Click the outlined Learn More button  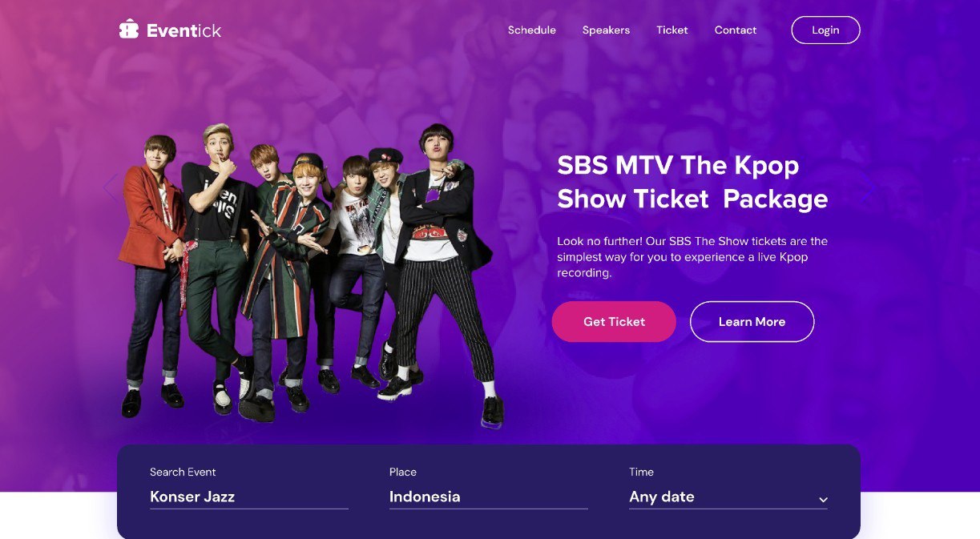click(752, 322)
